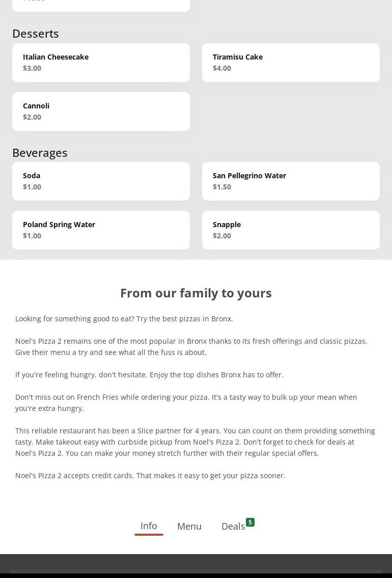Choose the Snapple beverage card
The height and width of the screenshot is (578, 392).
[291, 230]
